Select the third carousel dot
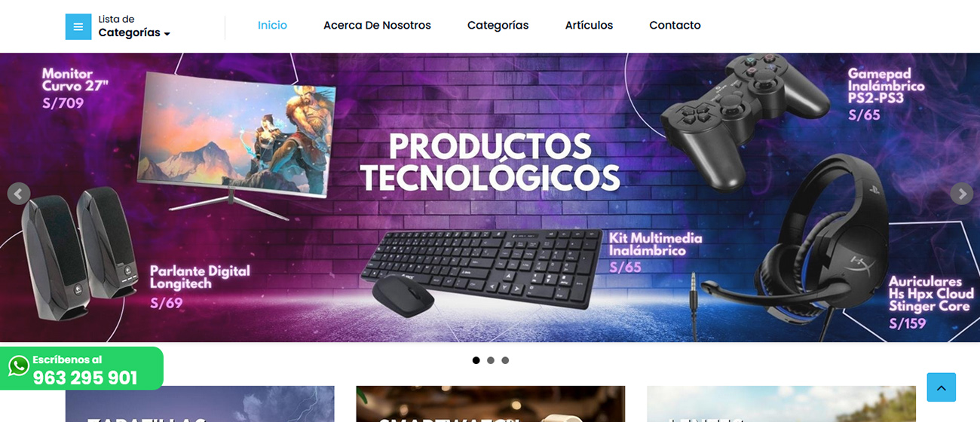The width and height of the screenshot is (980, 422). point(505,360)
